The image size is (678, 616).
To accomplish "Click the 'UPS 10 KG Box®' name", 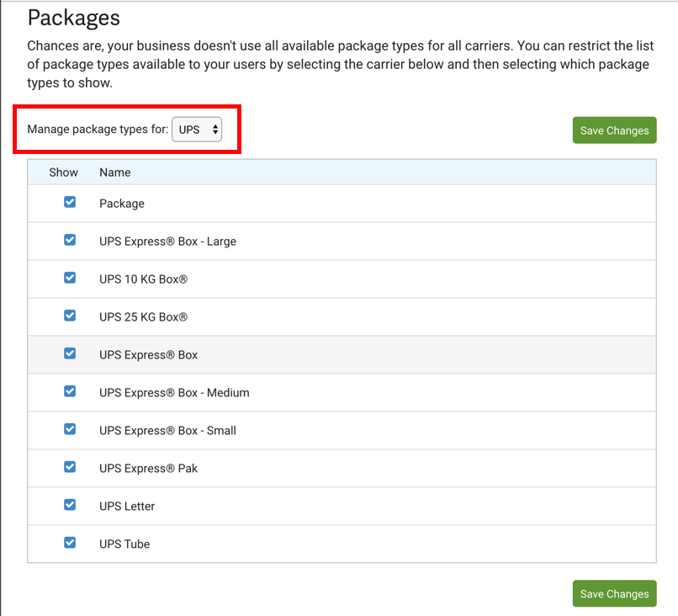I will point(144,279).
